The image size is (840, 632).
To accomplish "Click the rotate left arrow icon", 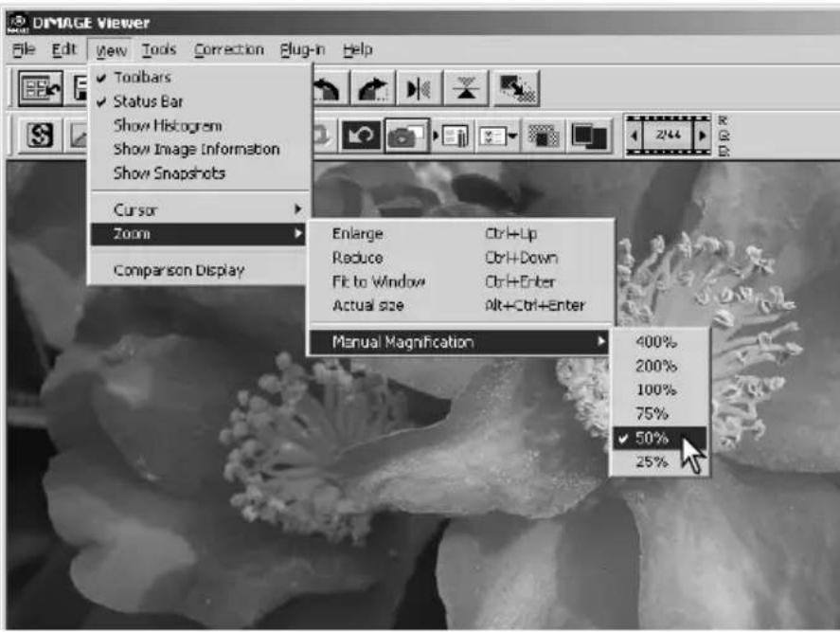I will [x=327, y=88].
